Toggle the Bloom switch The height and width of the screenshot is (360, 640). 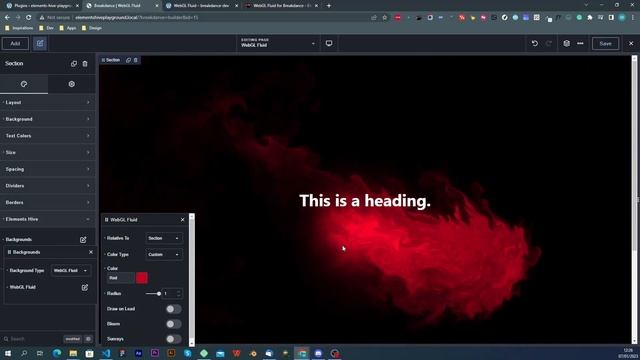[x=173, y=324]
